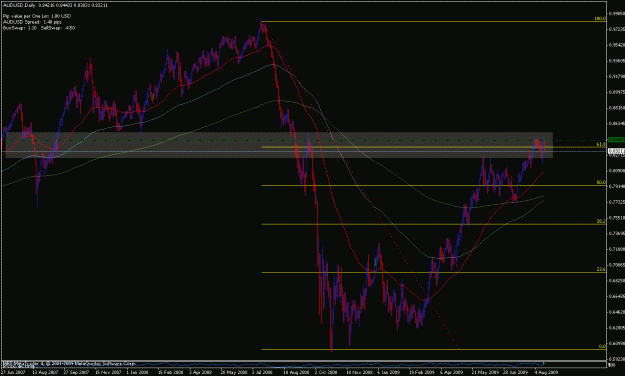Viewport: 625px width, 376px height.
Task: Click the 'AUDUSD Spread' info line
Action: [32, 22]
